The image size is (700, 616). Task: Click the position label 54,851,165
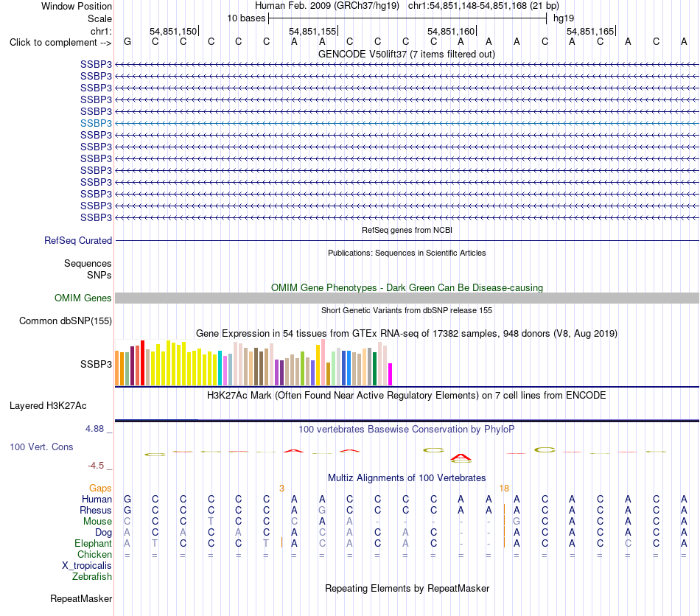(x=590, y=31)
